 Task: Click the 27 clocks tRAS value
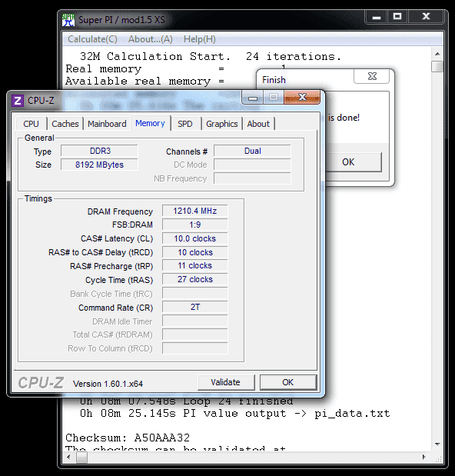point(195,279)
